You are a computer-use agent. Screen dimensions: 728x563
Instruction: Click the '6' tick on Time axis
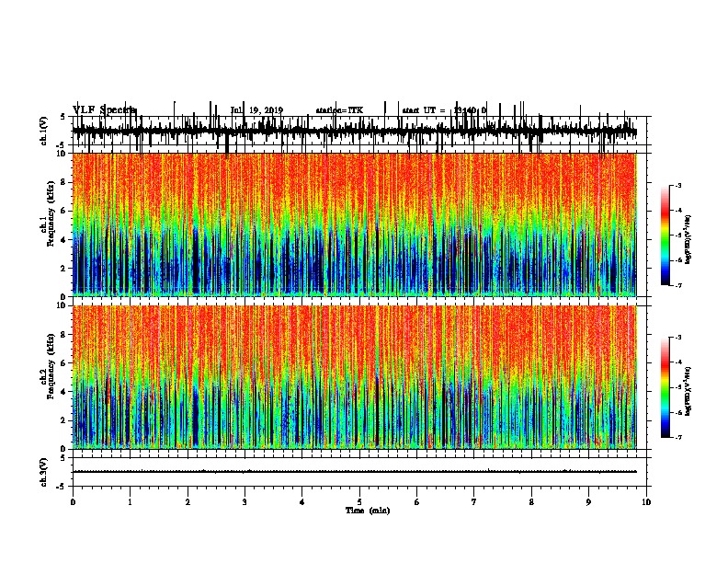tap(417, 502)
